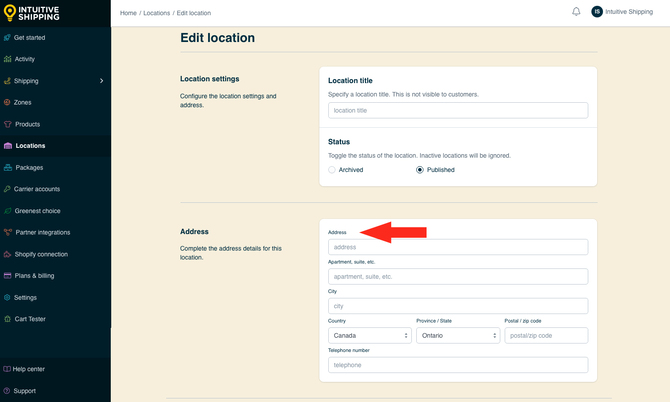Click the Products shirt icon

(x=8, y=124)
